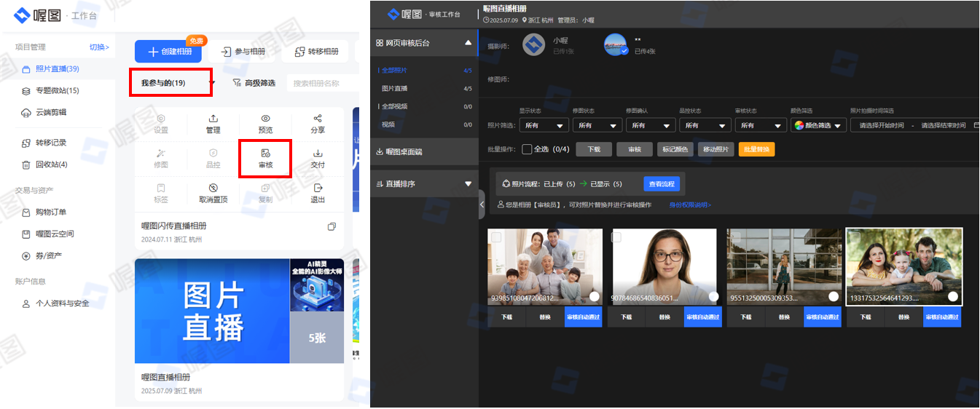Select 全部照片 in the review sidebar
The height and width of the screenshot is (409, 980).
pos(395,70)
